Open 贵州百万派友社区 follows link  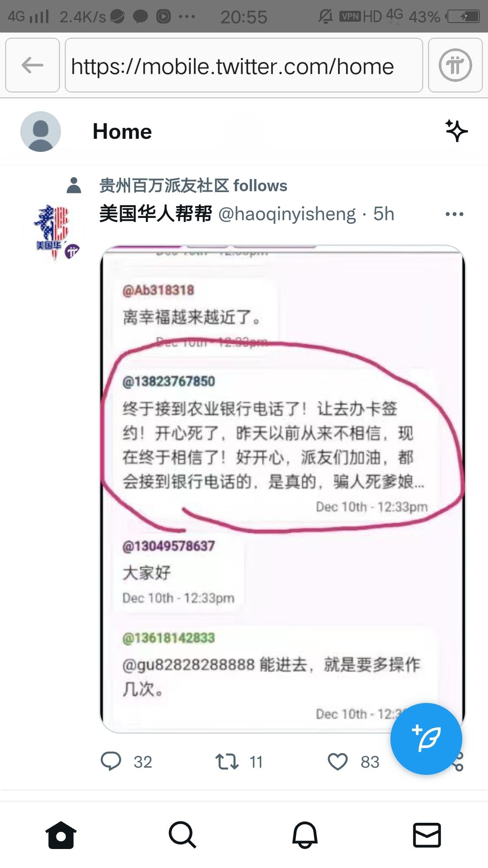pos(193,186)
